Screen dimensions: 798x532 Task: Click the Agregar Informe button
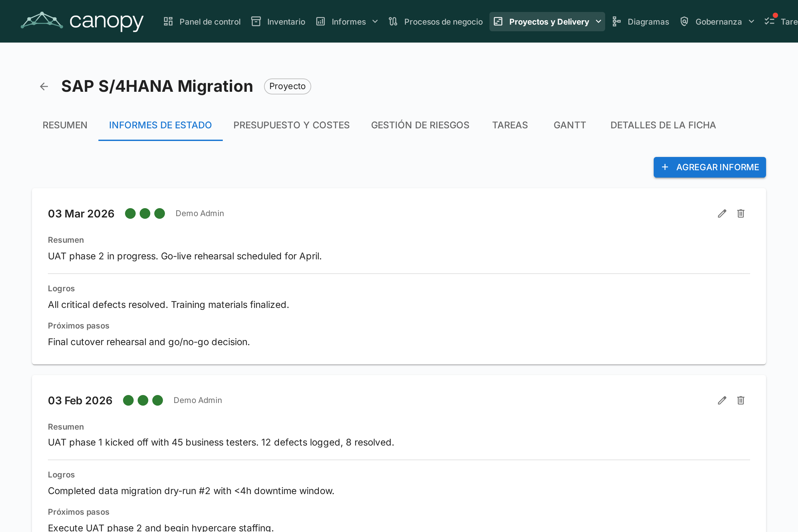(x=710, y=167)
